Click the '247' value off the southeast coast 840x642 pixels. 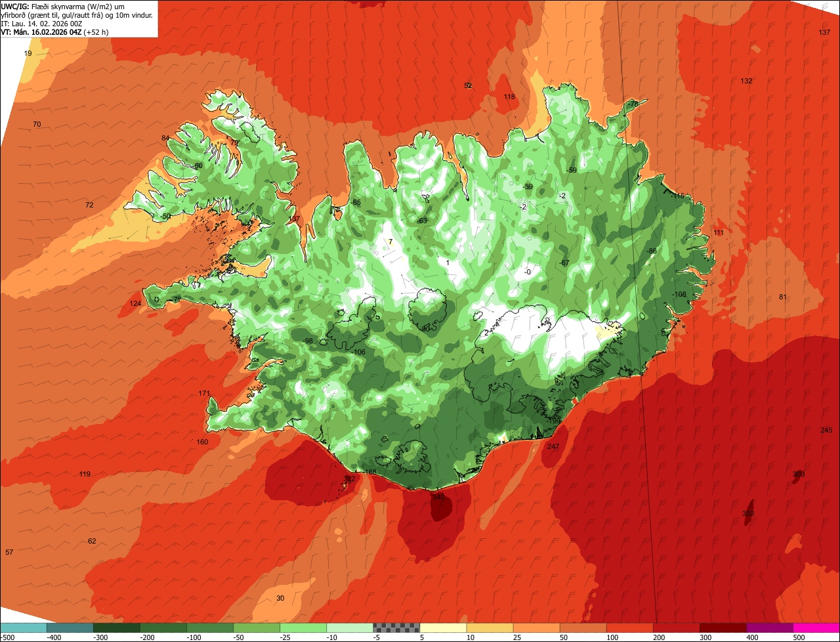pos(553,446)
